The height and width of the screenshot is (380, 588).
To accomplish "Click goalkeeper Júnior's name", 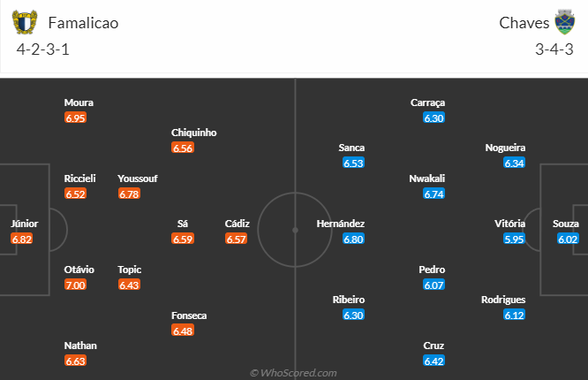I will pos(25,224).
